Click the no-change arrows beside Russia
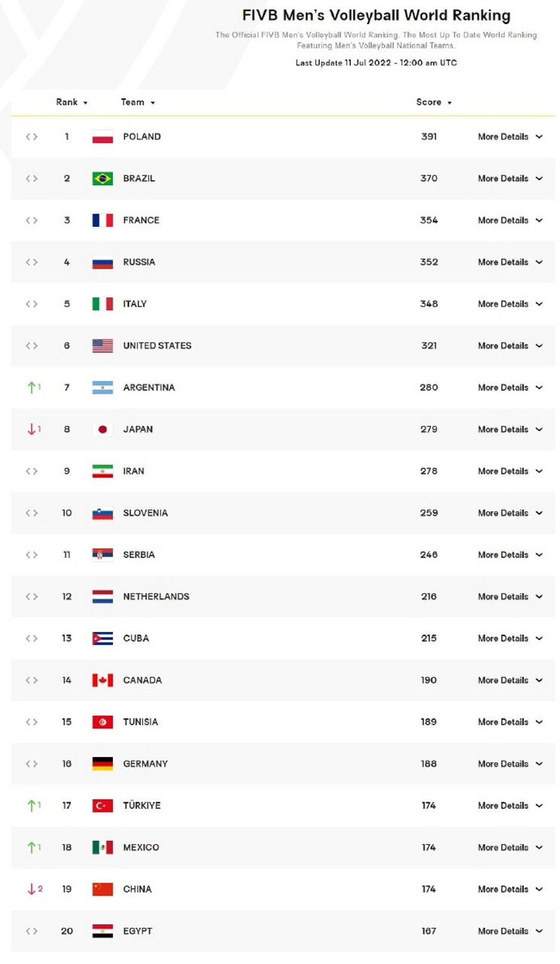The width and height of the screenshot is (560, 964). (x=32, y=262)
